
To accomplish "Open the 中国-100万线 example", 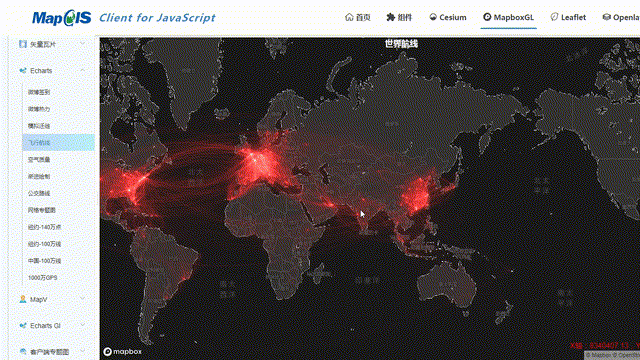I will [44, 261].
